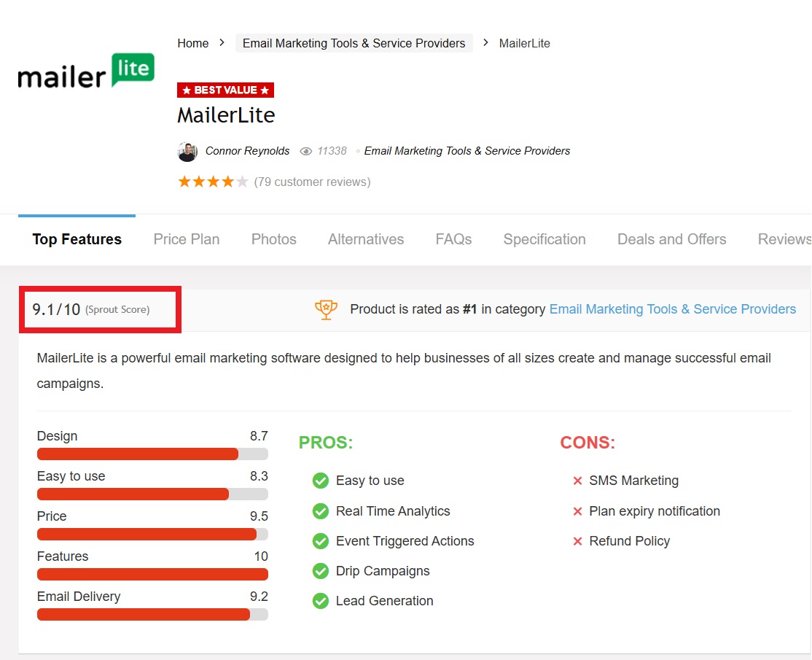The image size is (812, 660).
Task: Click italic Email Marketing Tools category link
Action: pos(467,151)
